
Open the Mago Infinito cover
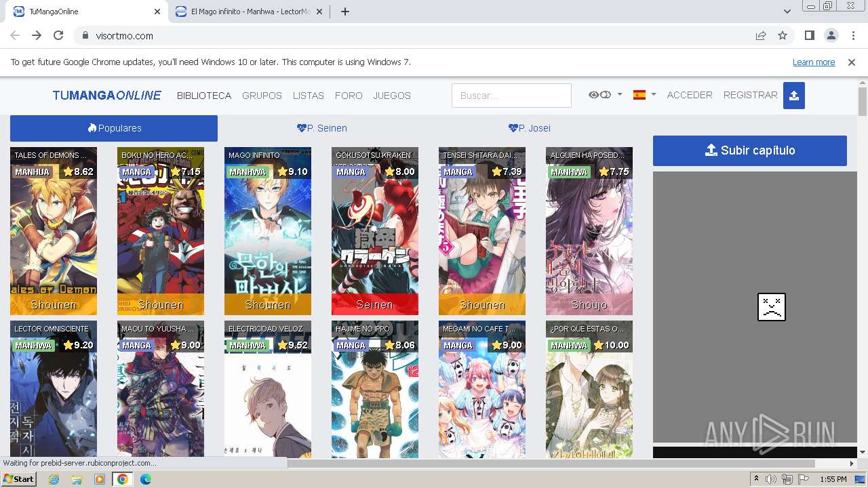click(x=268, y=231)
